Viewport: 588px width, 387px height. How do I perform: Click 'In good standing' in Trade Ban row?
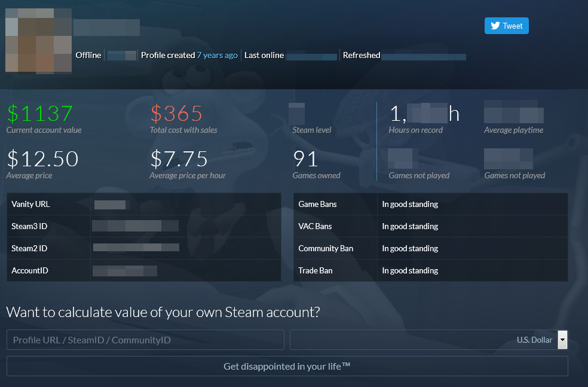coord(410,270)
